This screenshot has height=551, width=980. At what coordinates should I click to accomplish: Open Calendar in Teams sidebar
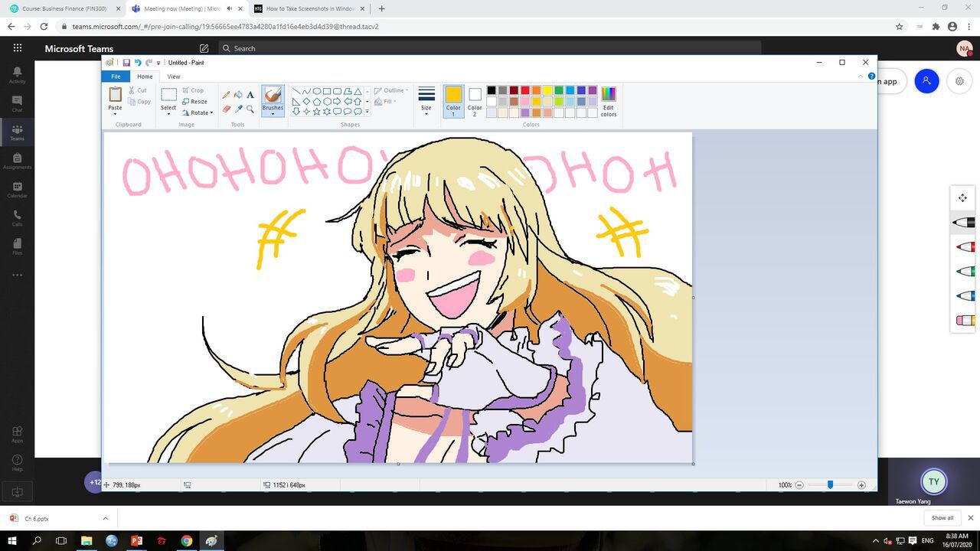coord(17,190)
